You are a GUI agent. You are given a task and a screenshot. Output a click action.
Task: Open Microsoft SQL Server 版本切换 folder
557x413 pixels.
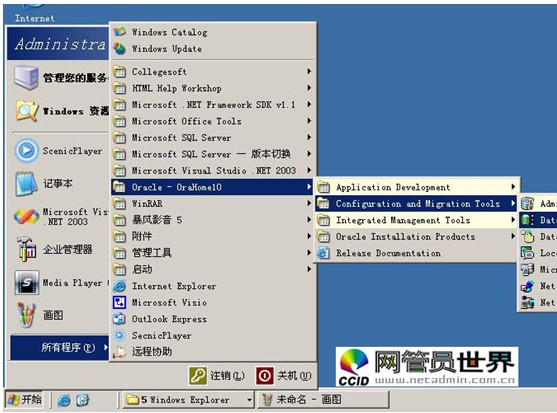[213, 154]
